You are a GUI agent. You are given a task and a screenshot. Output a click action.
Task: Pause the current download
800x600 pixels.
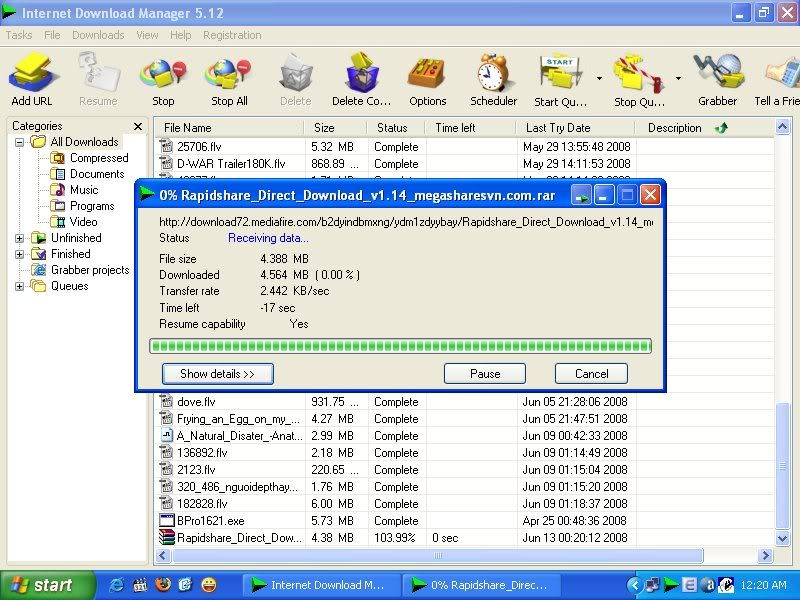click(485, 374)
